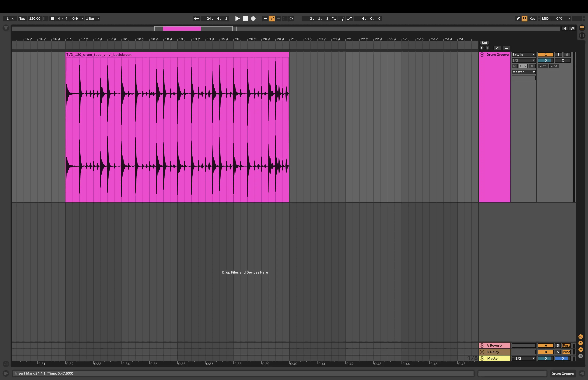Set monitoring to Auto
This screenshot has height=380, width=588.
pos(523,66)
